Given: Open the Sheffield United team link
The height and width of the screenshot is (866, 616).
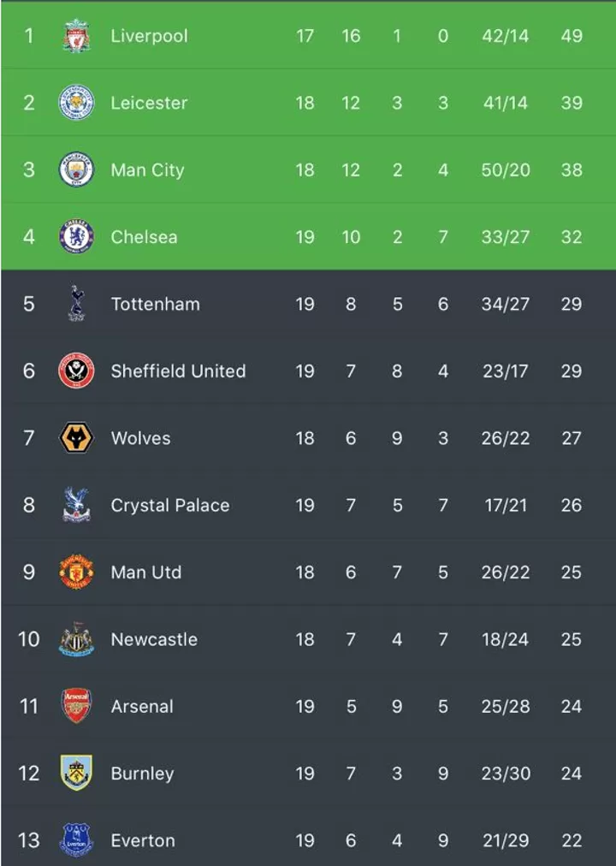Looking at the screenshot, I should click(178, 371).
